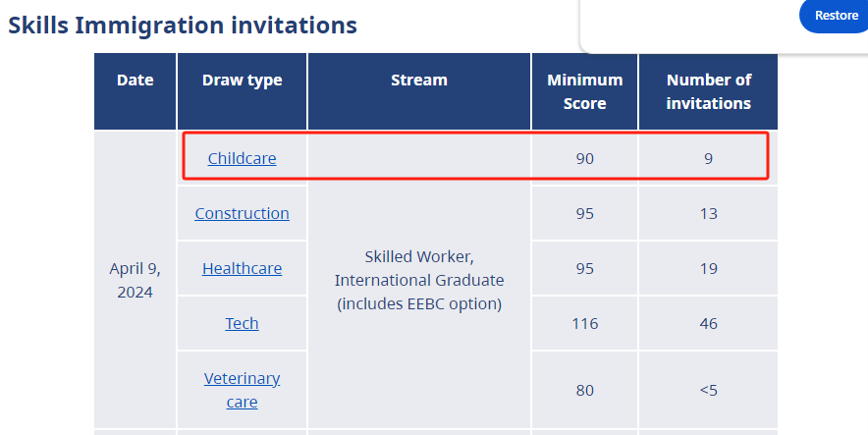Image resolution: width=868 pixels, height=435 pixels.
Task: Click the Restore button
Action: (x=836, y=16)
